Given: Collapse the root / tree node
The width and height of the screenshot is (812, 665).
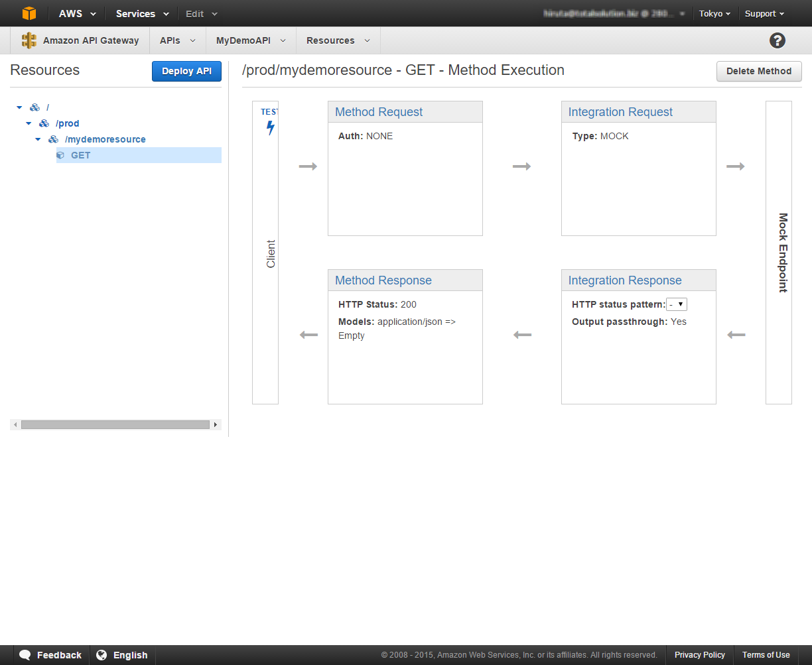Looking at the screenshot, I should tap(19, 107).
